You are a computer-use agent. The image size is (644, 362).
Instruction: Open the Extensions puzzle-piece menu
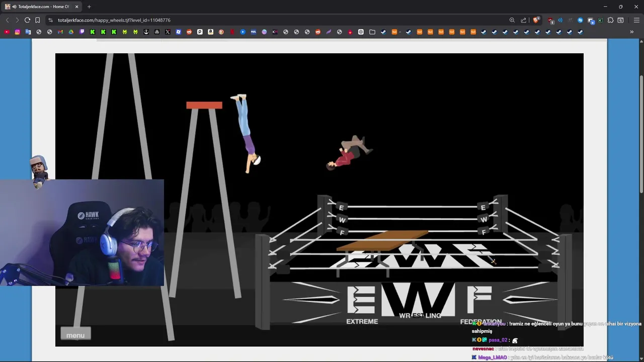pos(610,20)
